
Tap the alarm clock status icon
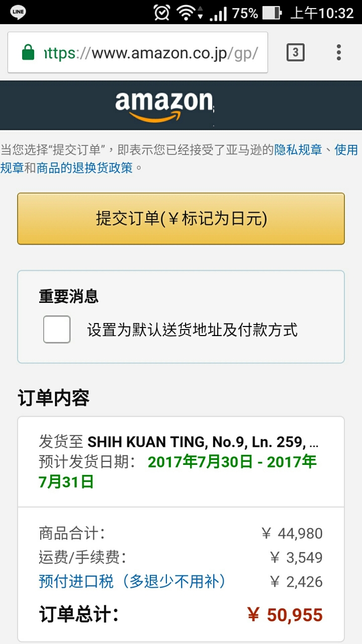(x=161, y=12)
